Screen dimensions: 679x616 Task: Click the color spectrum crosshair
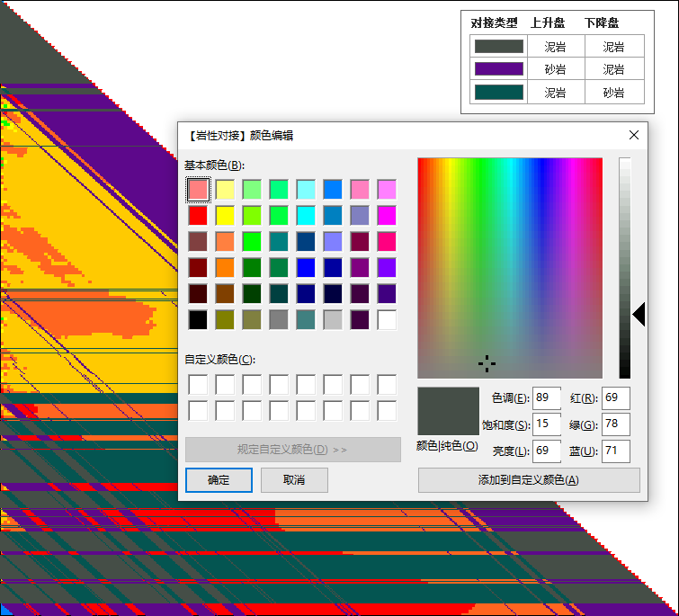click(x=487, y=363)
